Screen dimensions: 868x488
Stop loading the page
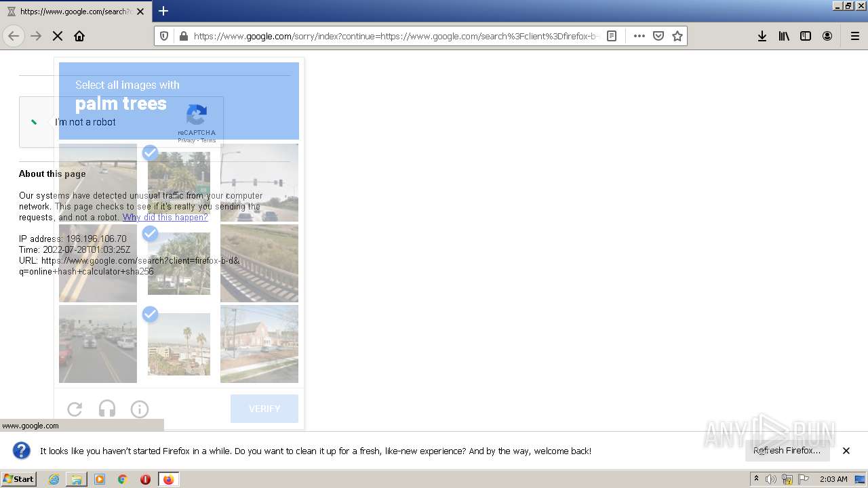[58, 36]
